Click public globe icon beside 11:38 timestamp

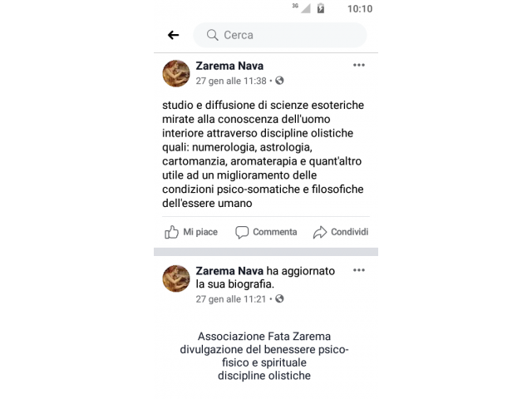click(279, 81)
